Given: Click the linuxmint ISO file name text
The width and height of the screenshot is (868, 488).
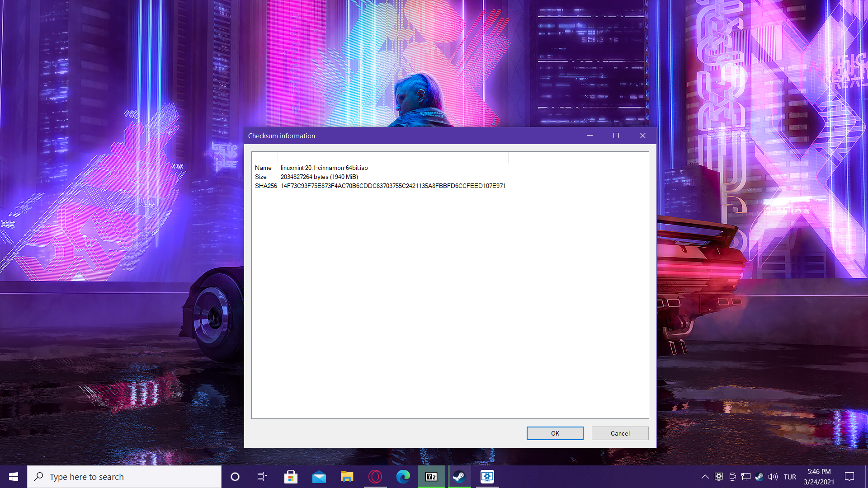Looking at the screenshot, I should click(x=324, y=168).
